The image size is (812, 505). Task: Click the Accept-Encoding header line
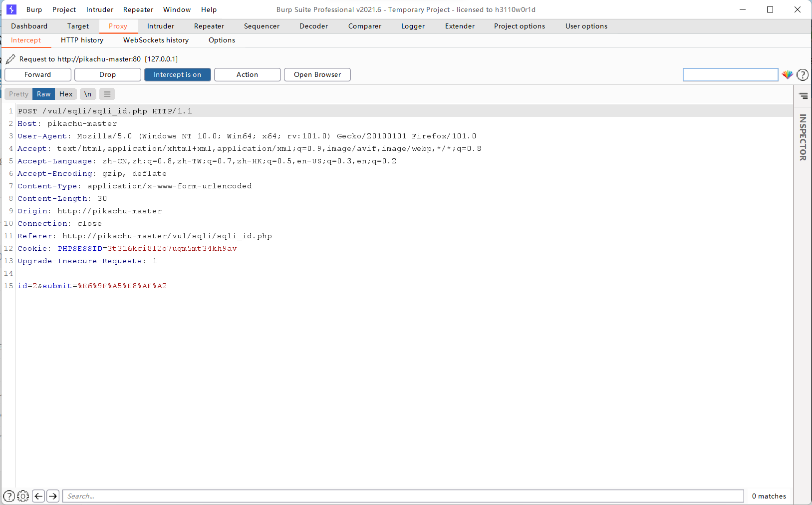click(x=92, y=173)
